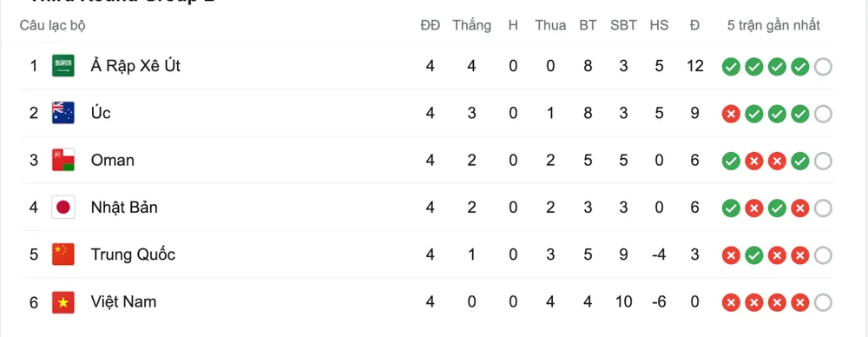Click the Japan flag icon
The height and width of the screenshot is (337, 868).
click(63, 208)
